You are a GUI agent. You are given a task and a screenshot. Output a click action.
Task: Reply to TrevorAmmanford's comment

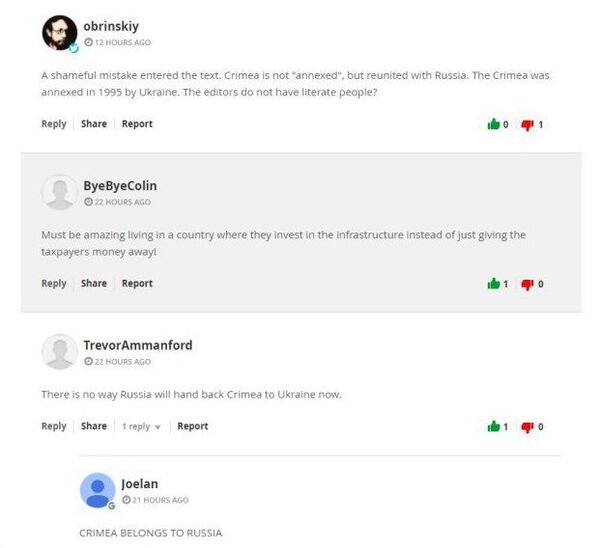coord(54,426)
